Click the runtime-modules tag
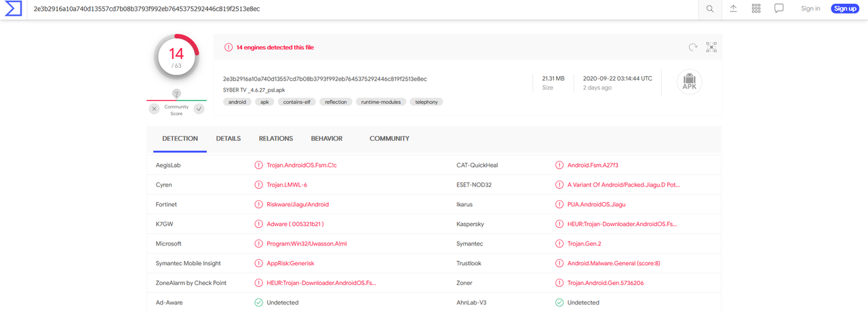The height and width of the screenshot is (312, 868). coord(381,102)
